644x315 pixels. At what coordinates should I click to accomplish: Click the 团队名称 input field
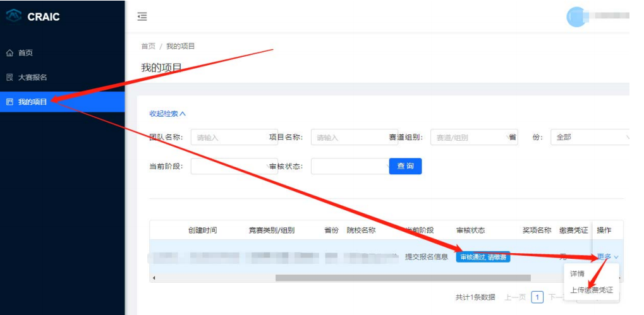pyautogui.click(x=233, y=137)
